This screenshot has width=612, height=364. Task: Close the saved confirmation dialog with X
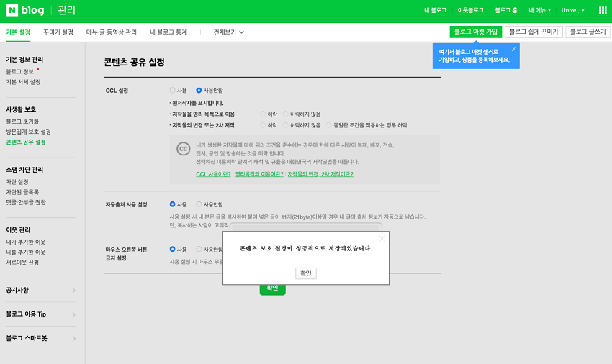382,238
